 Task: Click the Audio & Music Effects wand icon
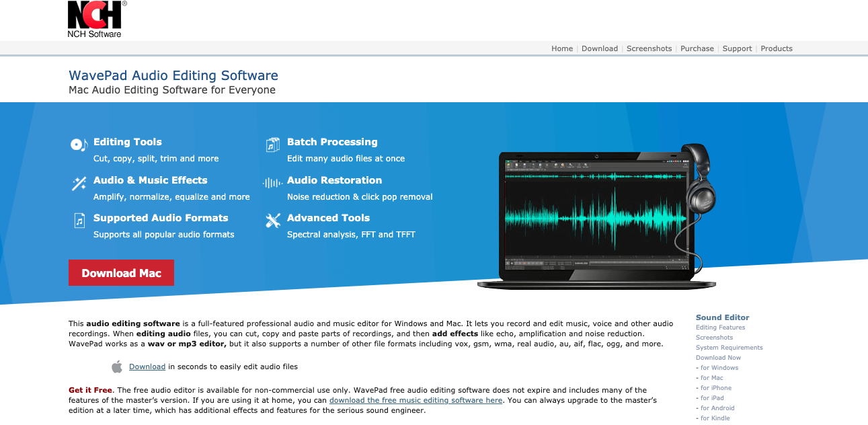(x=79, y=183)
